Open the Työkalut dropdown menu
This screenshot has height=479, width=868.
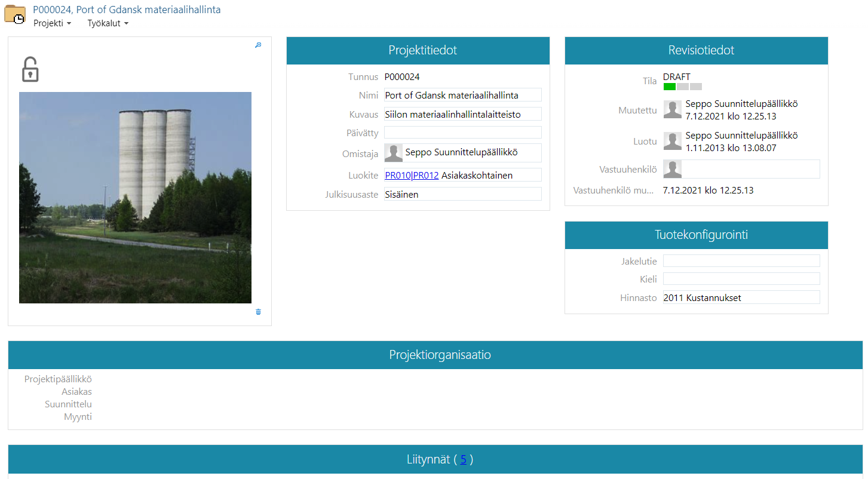[x=108, y=23]
